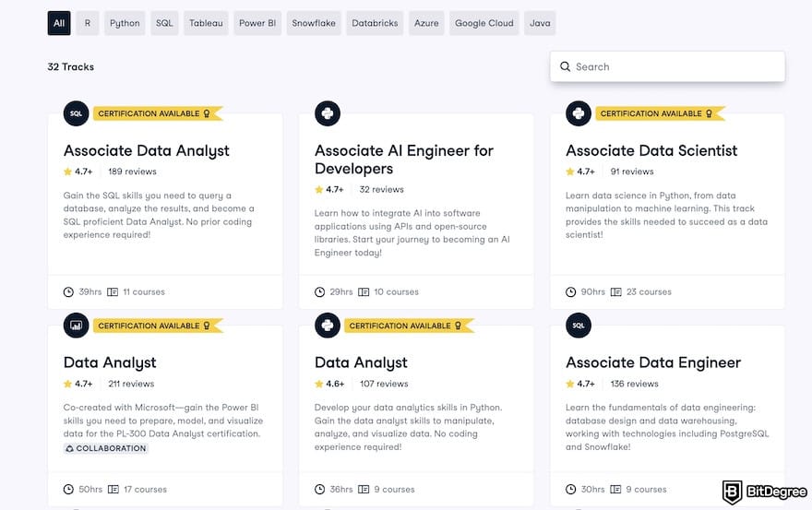812x510 pixels.
Task: Filter tracks by Google Cloud
Action: tap(484, 23)
